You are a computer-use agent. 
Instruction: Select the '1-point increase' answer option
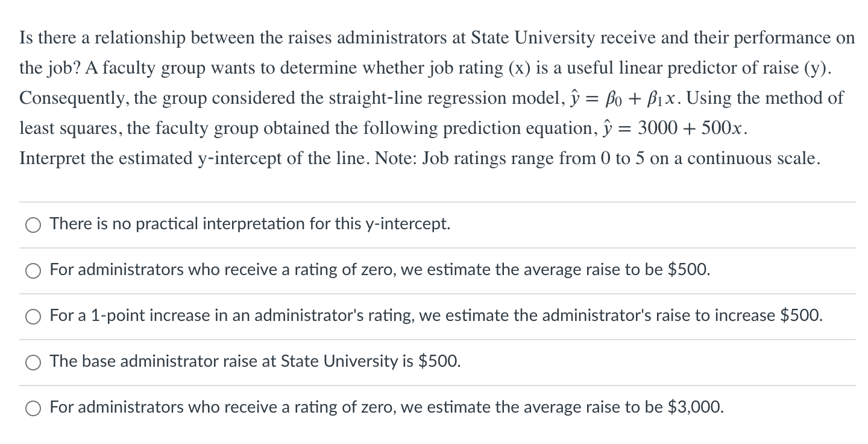click(33, 317)
